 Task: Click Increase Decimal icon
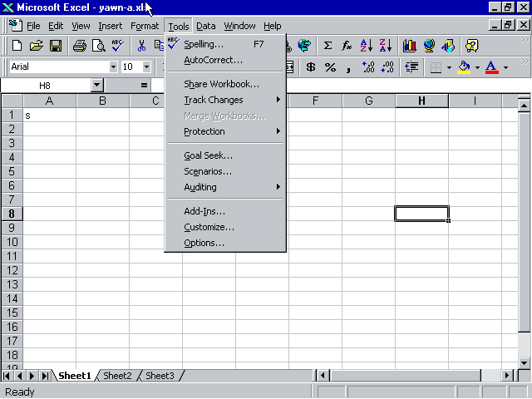coord(368,67)
